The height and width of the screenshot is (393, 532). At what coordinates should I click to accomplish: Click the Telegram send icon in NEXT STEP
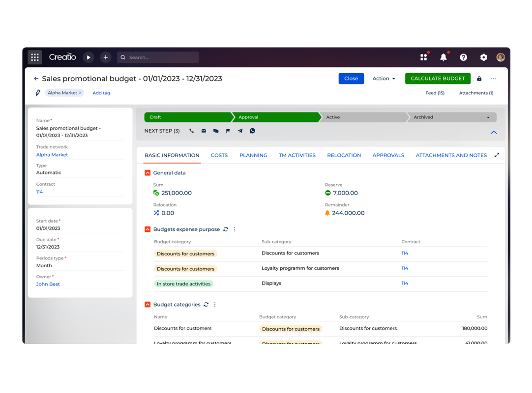240,131
